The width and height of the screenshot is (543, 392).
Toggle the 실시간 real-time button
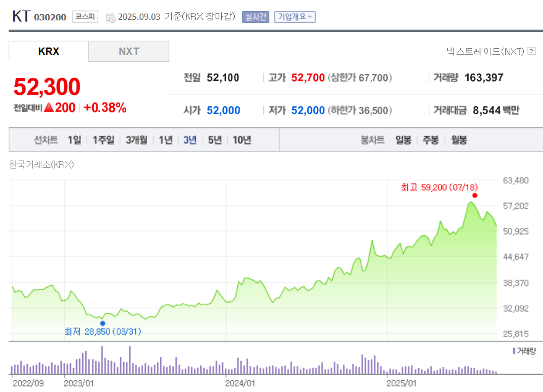(x=256, y=17)
